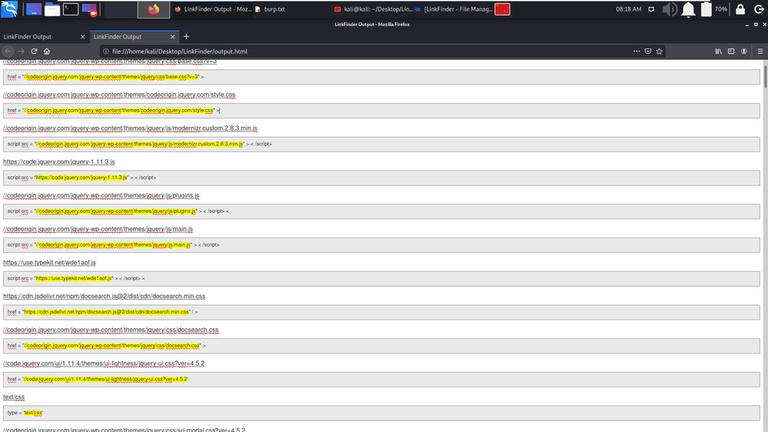Click the highlighted 'text/css' type value

point(33,413)
